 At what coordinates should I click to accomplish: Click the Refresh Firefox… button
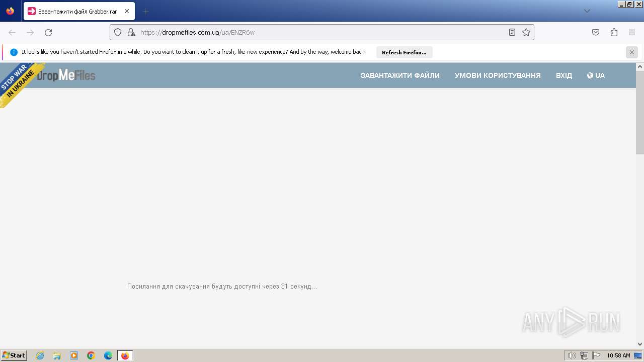pyautogui.click(x=404, y=52)
